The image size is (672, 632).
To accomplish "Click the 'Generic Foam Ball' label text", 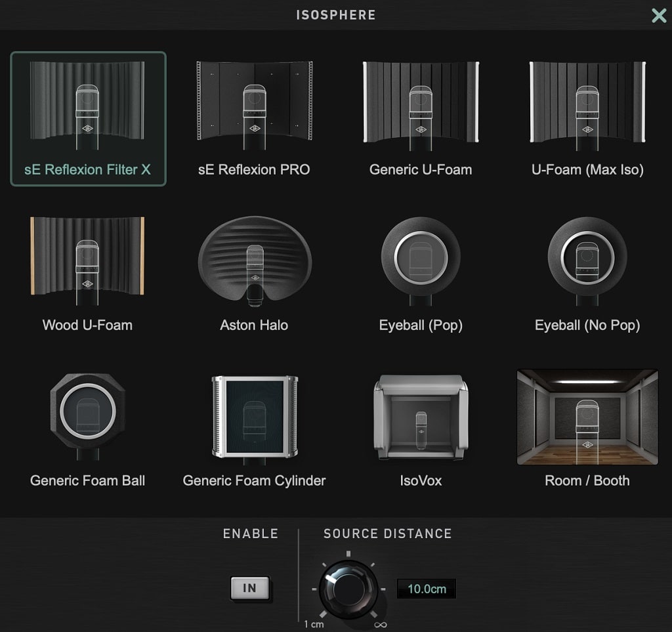I will [x=87, y=481].
